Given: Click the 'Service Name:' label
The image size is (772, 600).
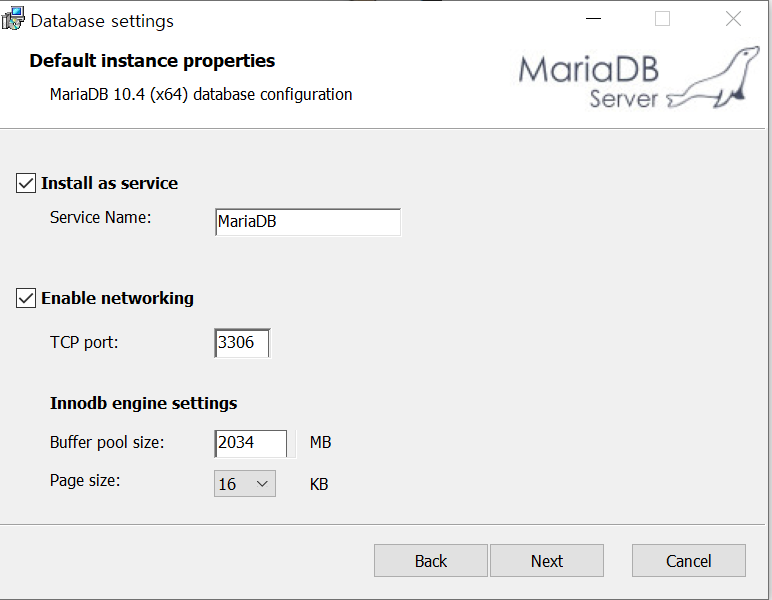Looking at the screenshot, I should [x=100, y=217].
